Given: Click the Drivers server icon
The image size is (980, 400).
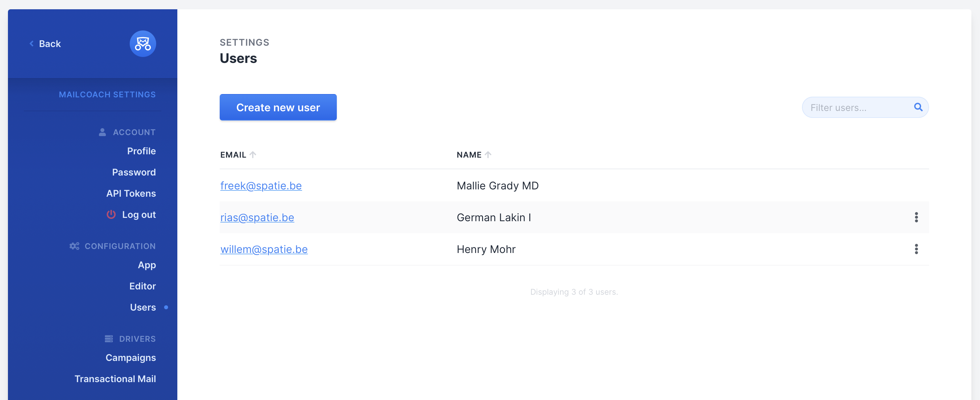Looking at the screenshot, I should coord(109,339).
